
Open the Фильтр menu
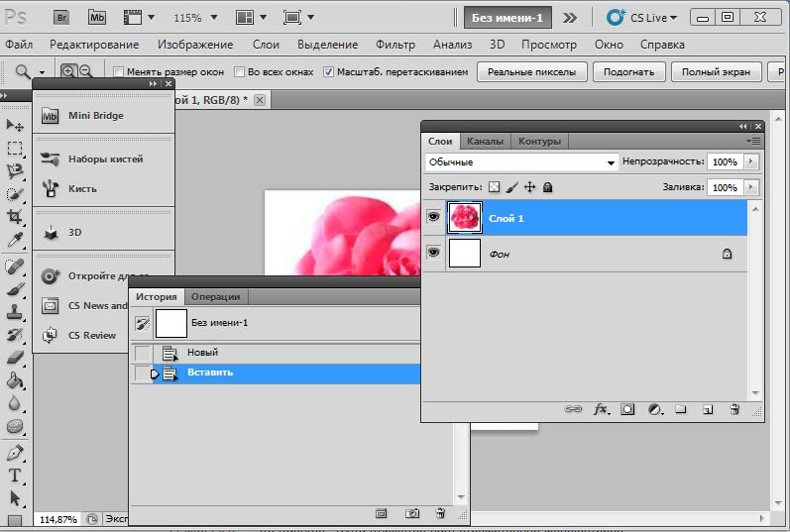point(395,45)
